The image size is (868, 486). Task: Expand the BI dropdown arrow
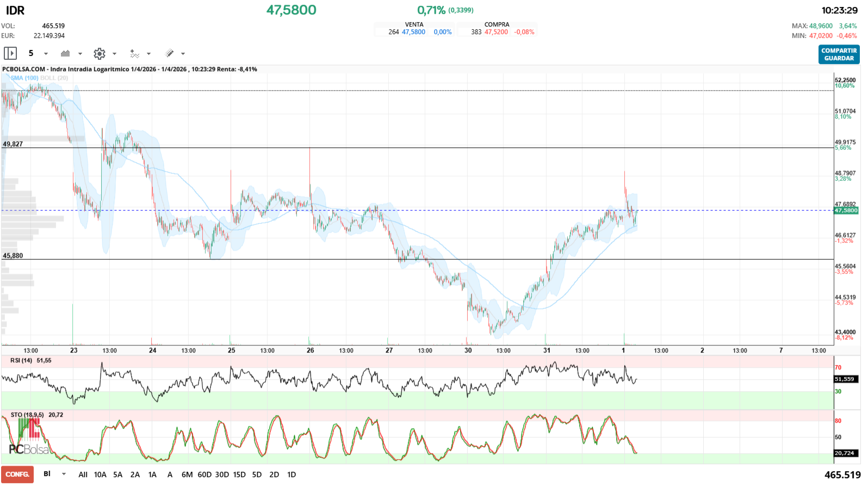pyautogui.click(x=64, y=475)
